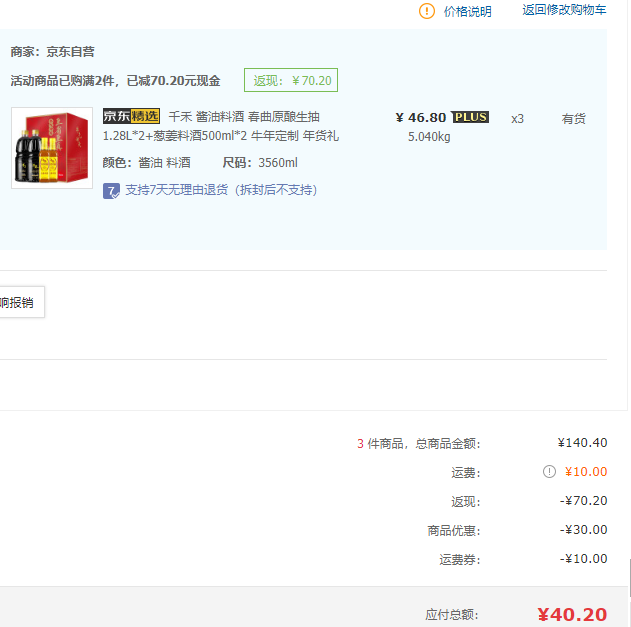The width and height of the screenshot is (631, 627).
Task: Click the 有货 stock status
Action: [573, 119]
